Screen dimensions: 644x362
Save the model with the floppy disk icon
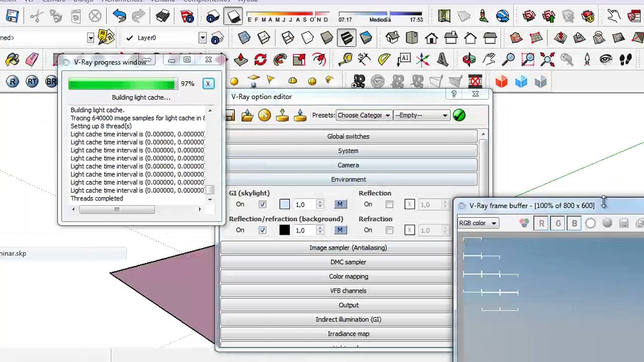tap(12, 16)
